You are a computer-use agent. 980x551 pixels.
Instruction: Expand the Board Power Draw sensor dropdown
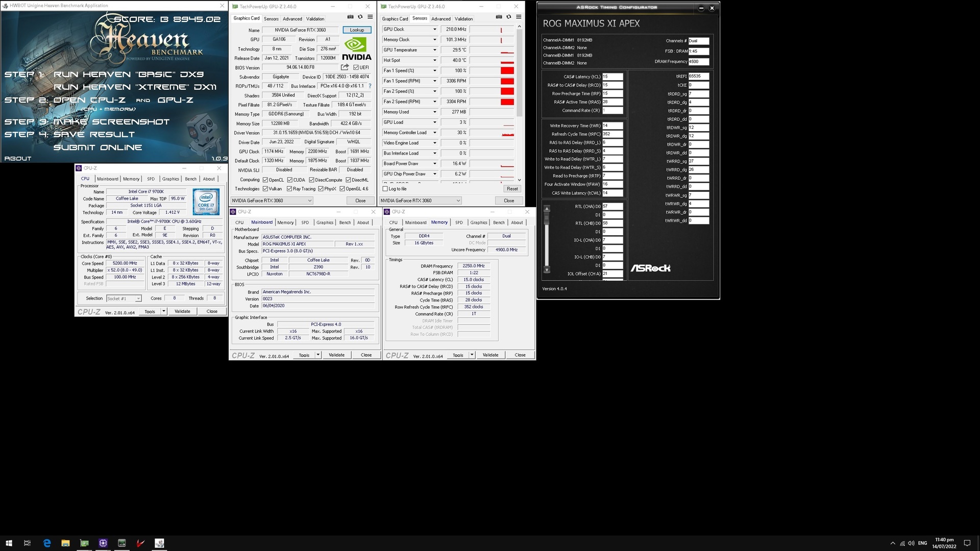tap(435, 164)
